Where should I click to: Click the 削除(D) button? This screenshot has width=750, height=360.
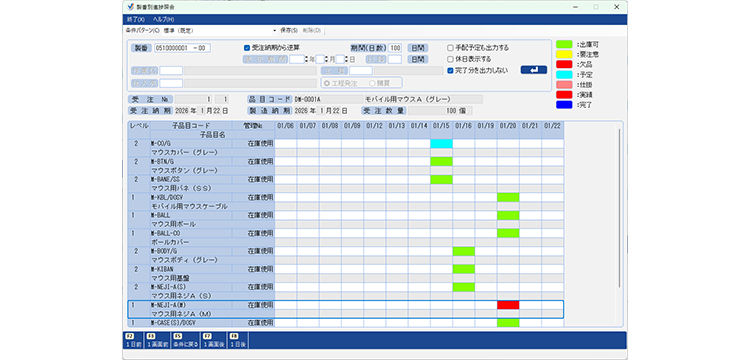pyautogui.click(x=311, y=30)
